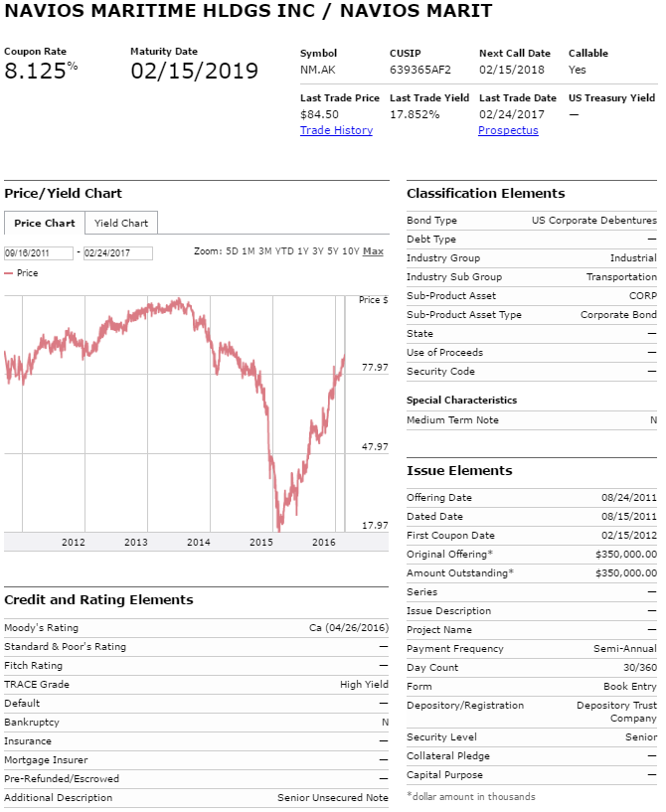
Task: Click the coupon rate 8.125%
Action: coord(41,71)
